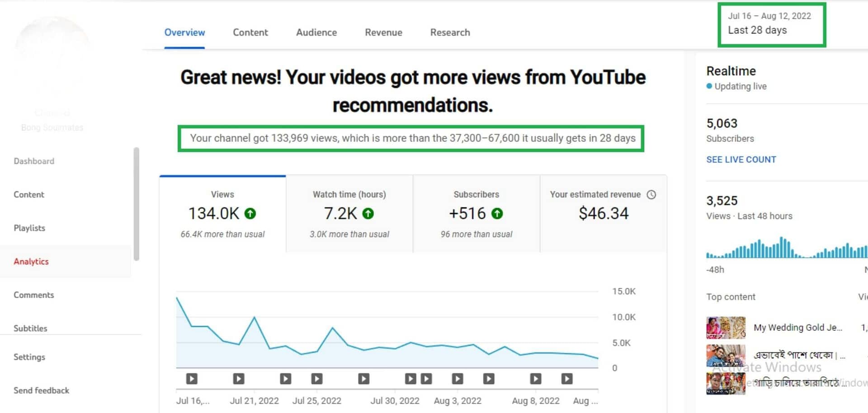Select the Watch time (hours) metric card
868x413 pixels.
(x=349, y=214)
